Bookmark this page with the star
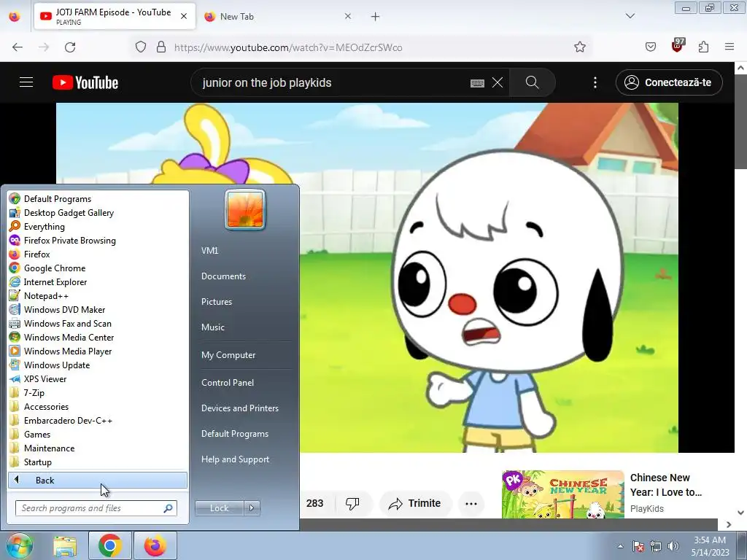Viewport: 747px width, 560px height. pos(580,47)
